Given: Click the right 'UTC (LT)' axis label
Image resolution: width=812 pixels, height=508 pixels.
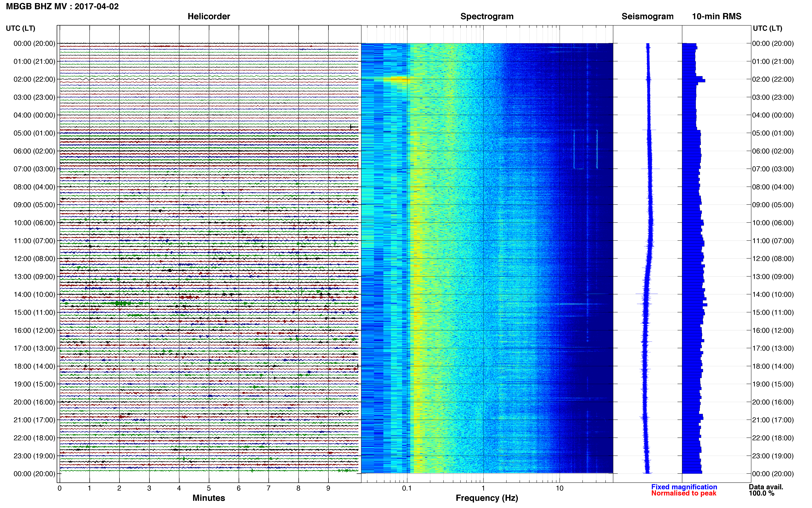Looking at the screenshot, I should [x=767, y=28].
